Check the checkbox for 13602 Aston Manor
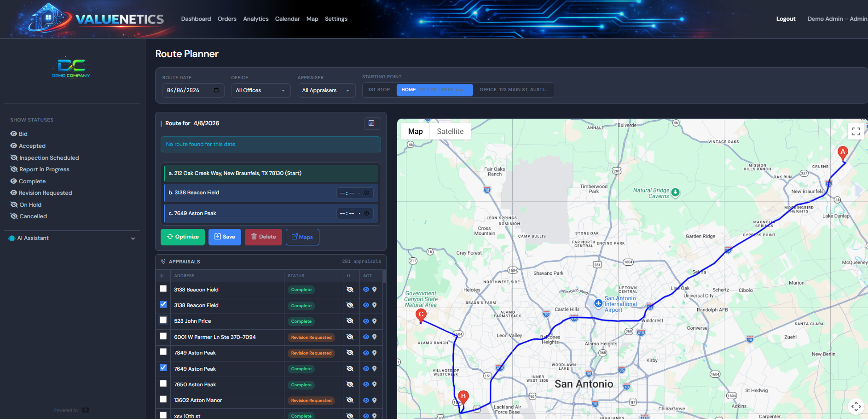Screen dimensions: 868x419 tap(163, 399)
